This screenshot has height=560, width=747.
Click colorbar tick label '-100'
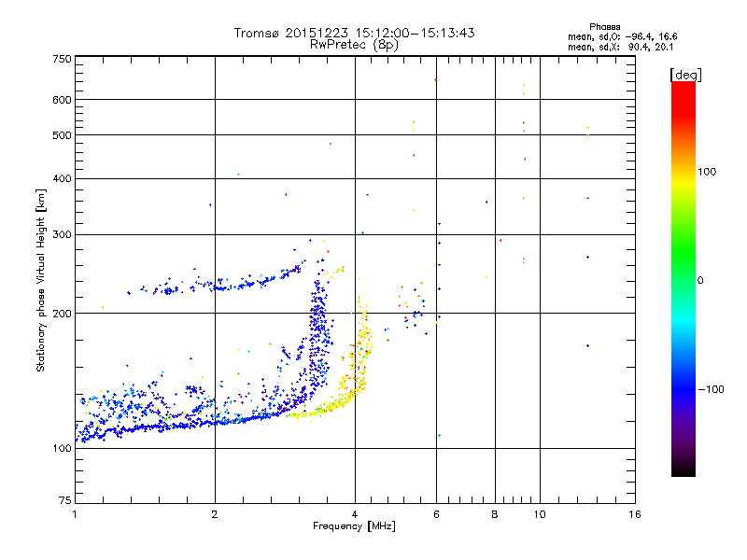tap(712, 389)
